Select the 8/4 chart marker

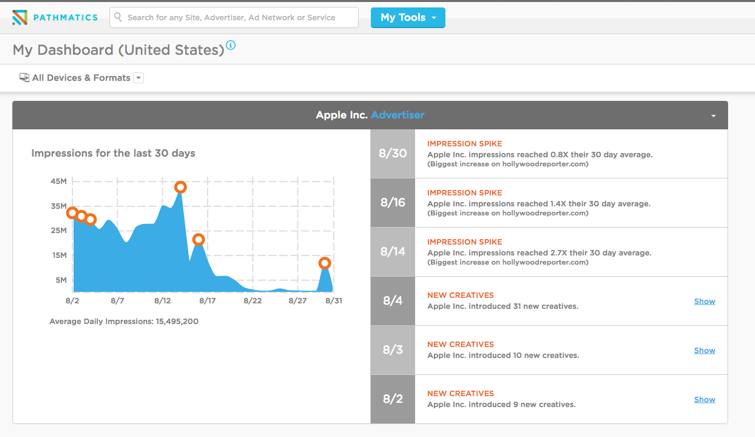click(91, 220)
